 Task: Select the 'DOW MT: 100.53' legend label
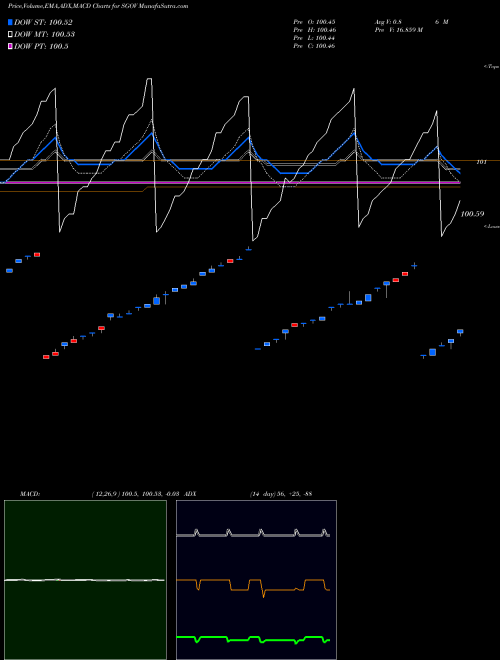tap(45, 34)
